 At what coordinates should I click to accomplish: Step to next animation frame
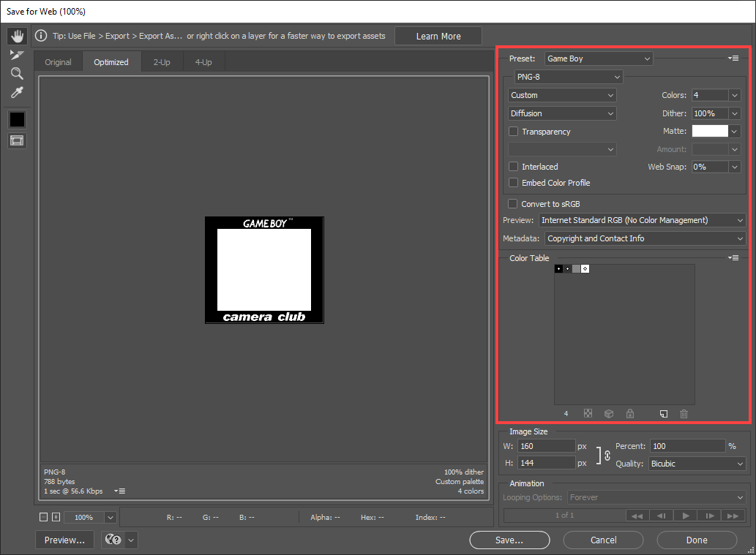(x=710, y=516)
